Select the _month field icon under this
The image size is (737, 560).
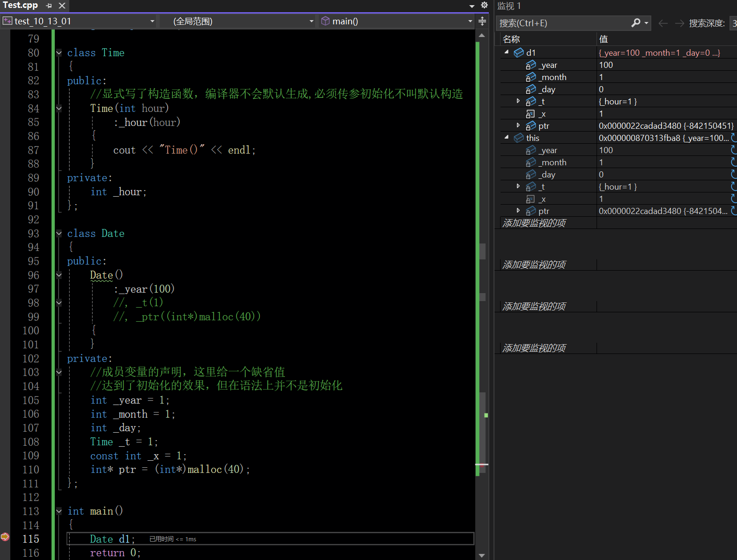point(531,162)
